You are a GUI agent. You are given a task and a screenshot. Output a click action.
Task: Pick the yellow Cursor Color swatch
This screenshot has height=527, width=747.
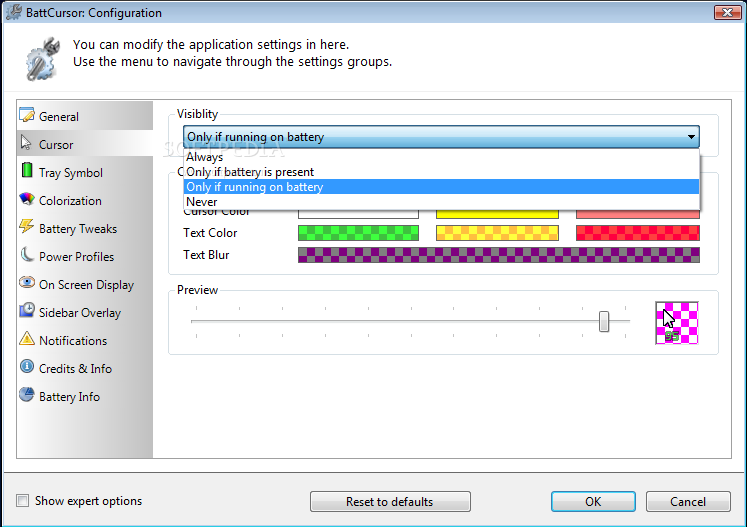(497, 214)
